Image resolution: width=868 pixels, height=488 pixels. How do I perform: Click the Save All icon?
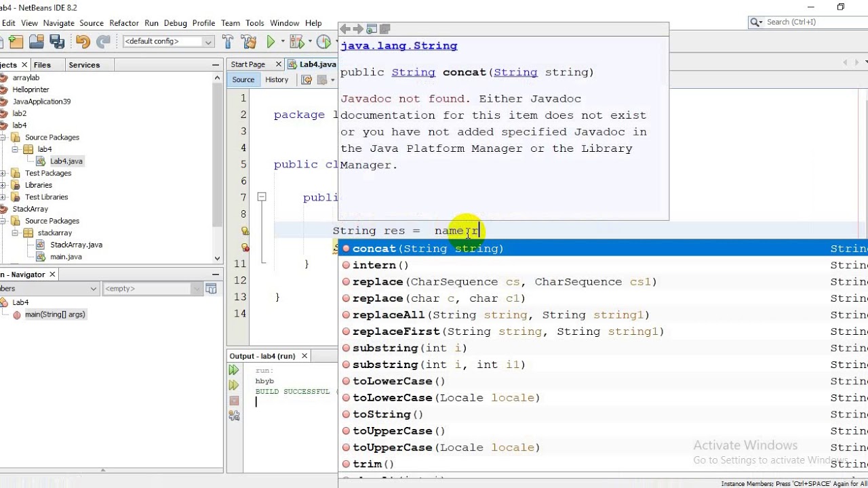point(57,42)
